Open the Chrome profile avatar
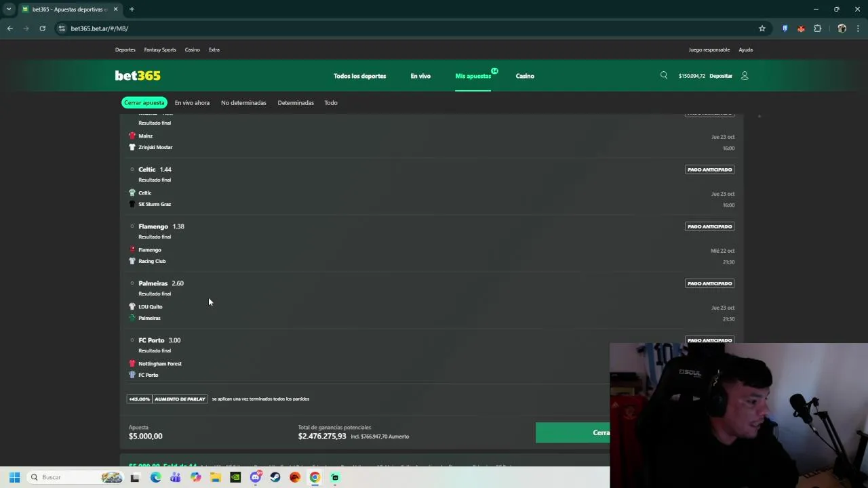The image size is (868, 488). pos(842,28)
